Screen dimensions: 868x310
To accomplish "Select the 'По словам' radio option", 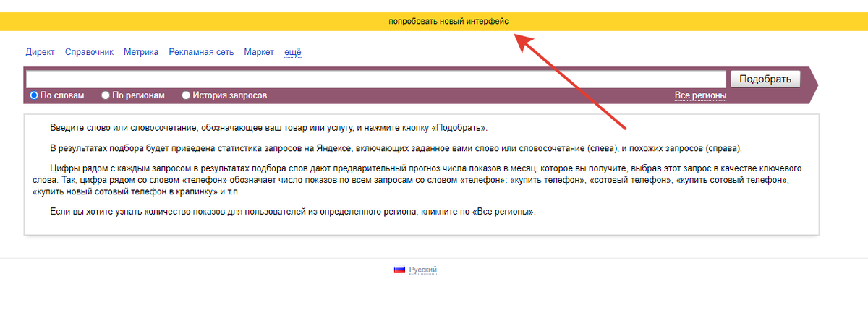I will click(x=34, y=95).
